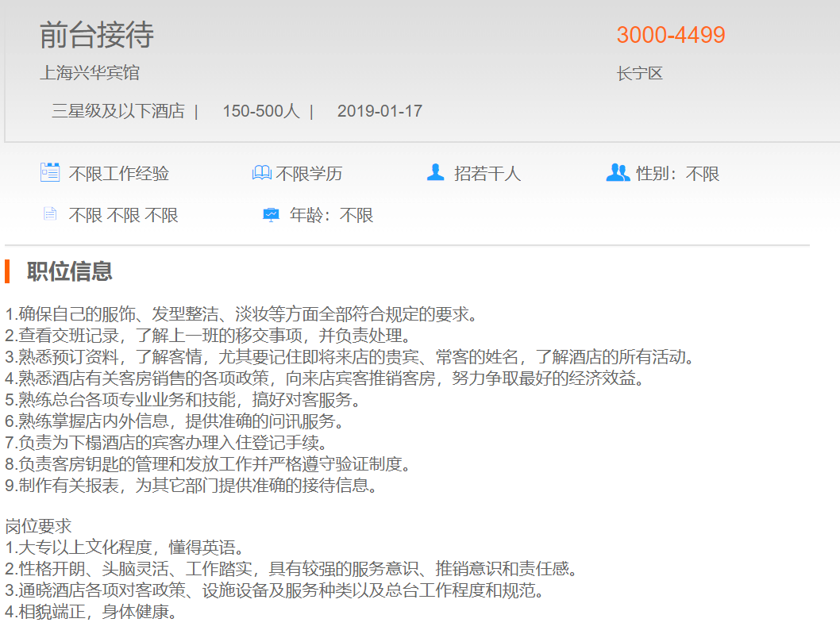Click the single person recruit count icon

[435, 172]
